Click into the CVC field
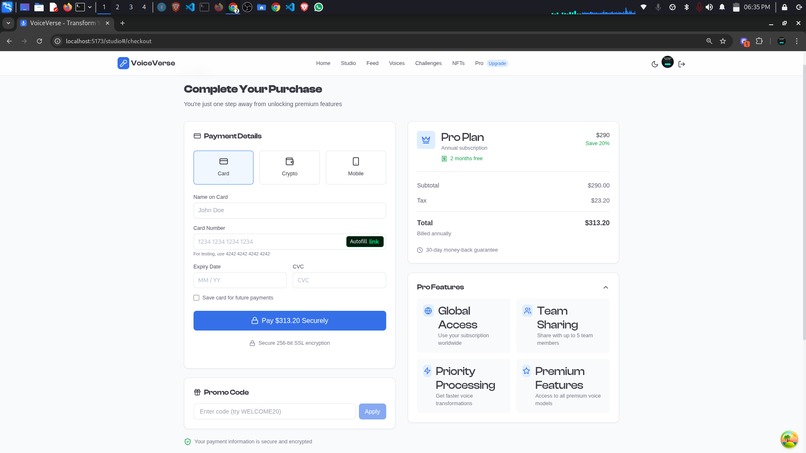Viewport: 806px width, 453px height. (x=339, y=280)
